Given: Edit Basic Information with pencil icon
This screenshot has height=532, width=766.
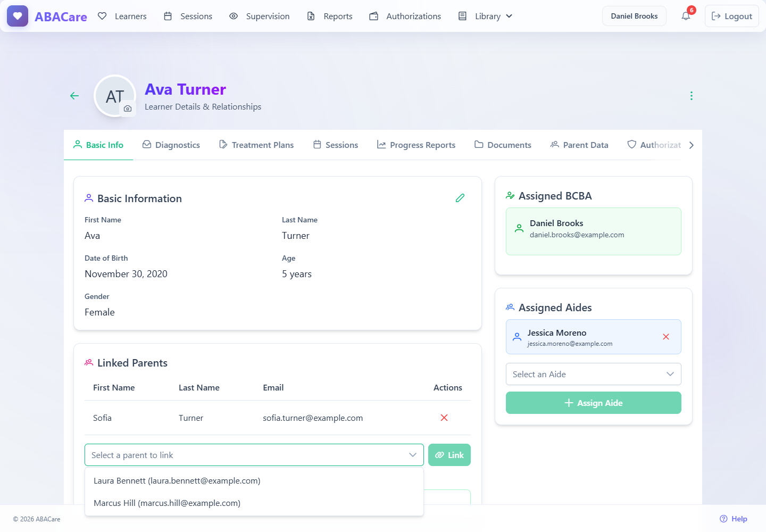Looking at the screenshot, I should pos(460,198).
